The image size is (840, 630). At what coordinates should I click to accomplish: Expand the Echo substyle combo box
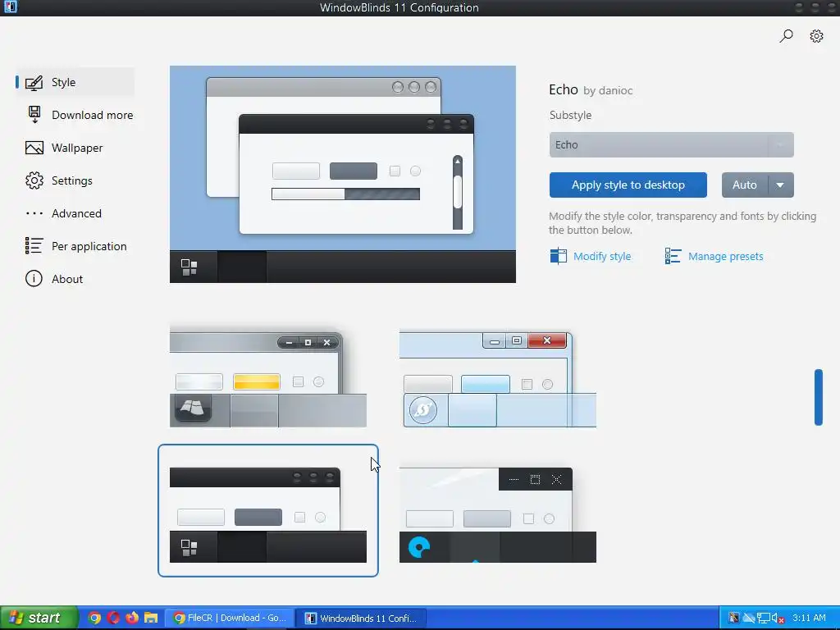click(671, 144)
